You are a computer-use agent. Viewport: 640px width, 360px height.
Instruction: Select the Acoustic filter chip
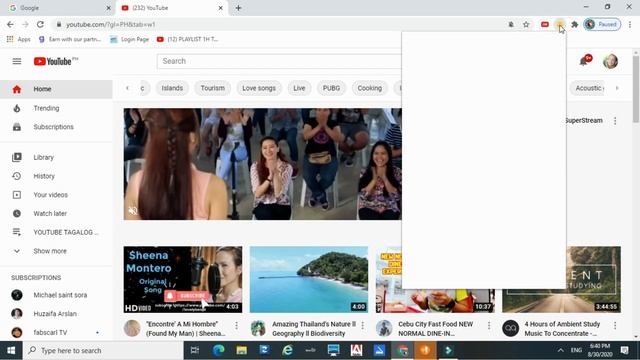point(588,88)
